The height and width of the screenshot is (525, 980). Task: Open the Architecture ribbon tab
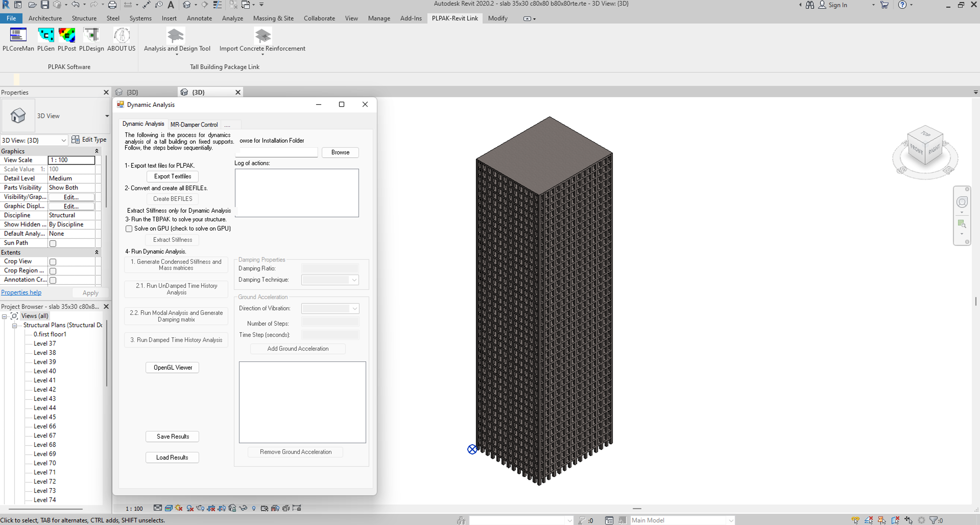[45, 18]
